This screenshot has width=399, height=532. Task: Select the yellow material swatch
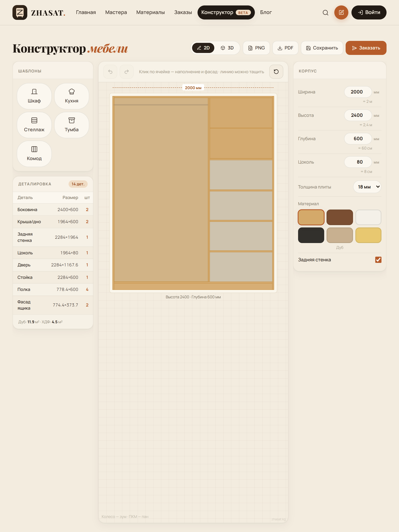(368, 235)
